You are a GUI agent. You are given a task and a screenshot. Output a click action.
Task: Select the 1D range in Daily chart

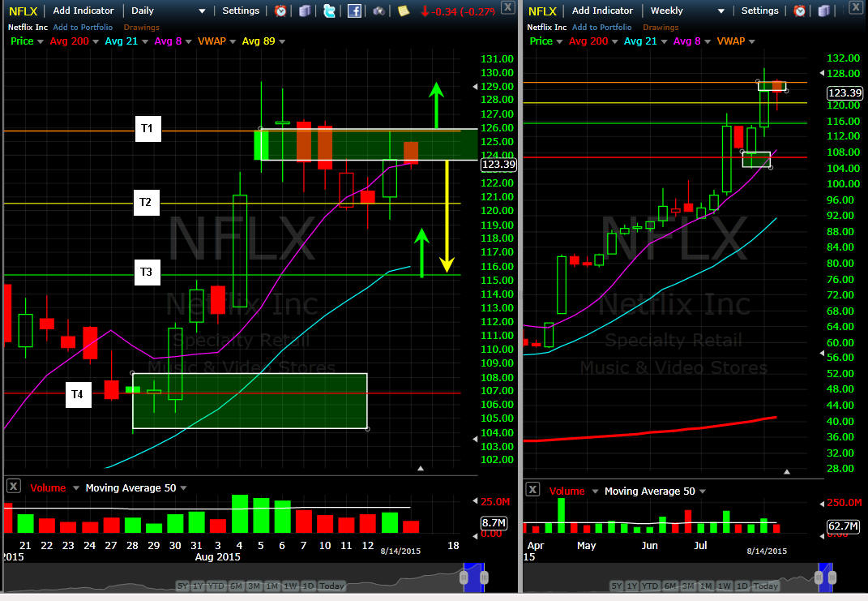pos(308,586)
